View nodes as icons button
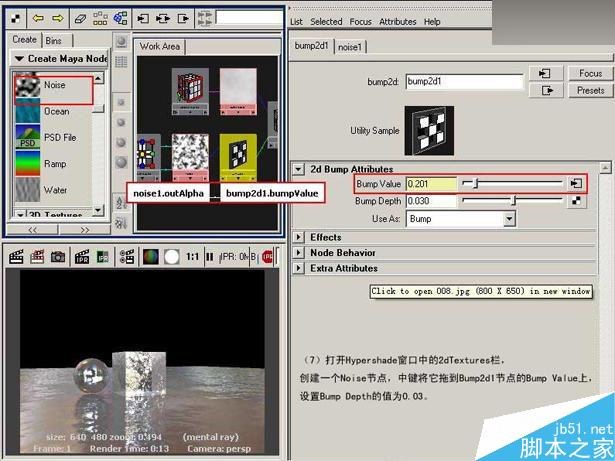 (x=121, y=41)
